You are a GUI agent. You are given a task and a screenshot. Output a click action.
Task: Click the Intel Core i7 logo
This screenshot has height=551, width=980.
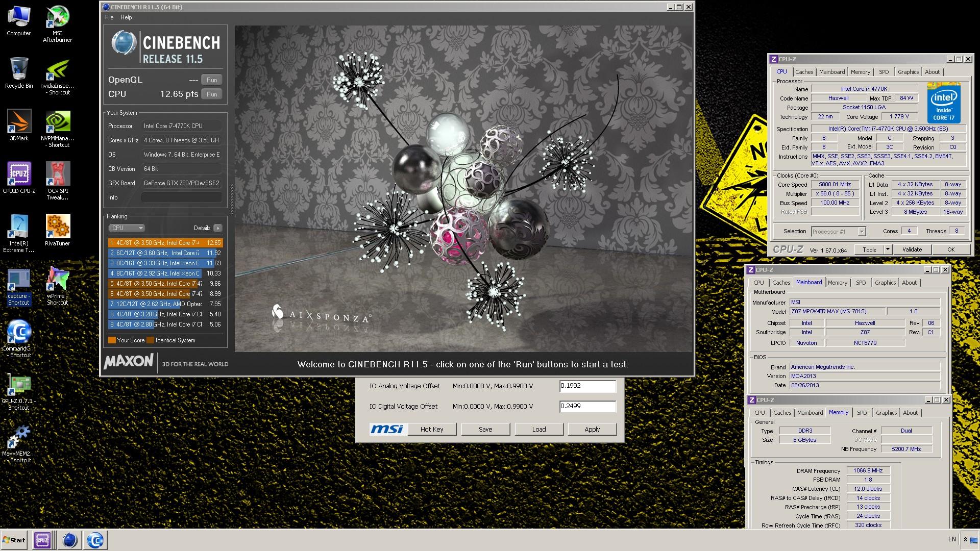coord(944,104)
